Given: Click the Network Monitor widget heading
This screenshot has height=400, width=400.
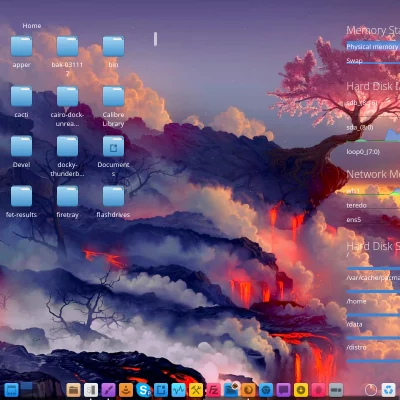Looking at the screenshot, I should (x=373, y=174).
